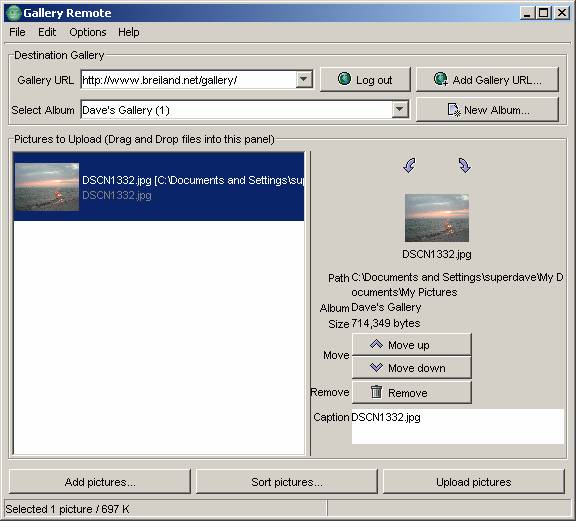Open the Dave's Gallery (1) album combo box
This screenshot has width=576, height=521.
coord(245,109)
